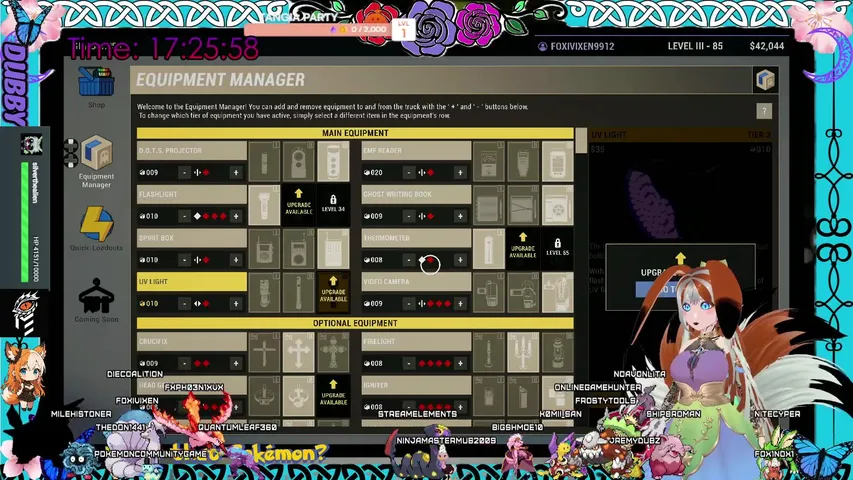Add a Thermometer with plus button
The width and height of the screenshot is (853, 480).
point(460,260)
